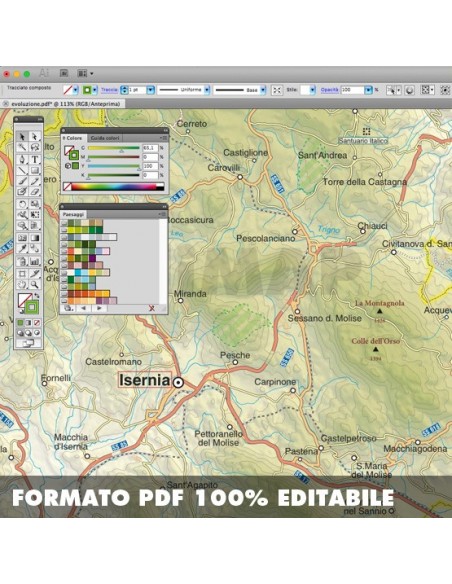Click the Yellow slider in Colore panel
This screenshot has height=584, width=452.
[x=114, y=166]
